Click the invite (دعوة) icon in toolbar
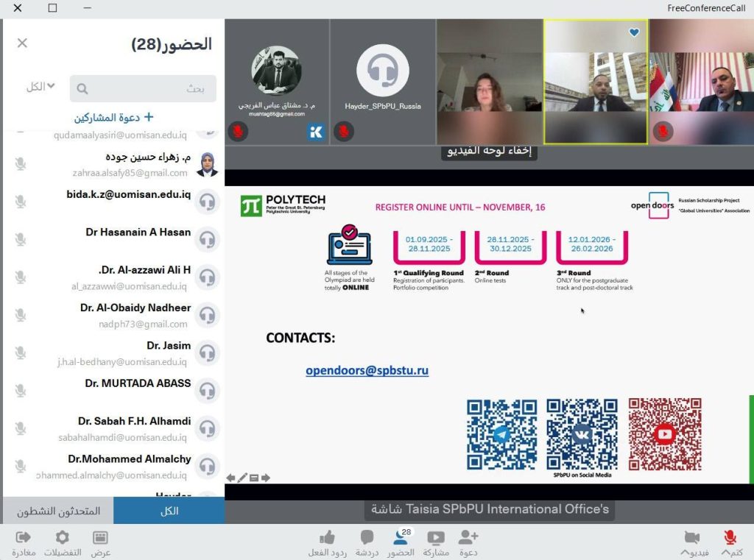 468,538
